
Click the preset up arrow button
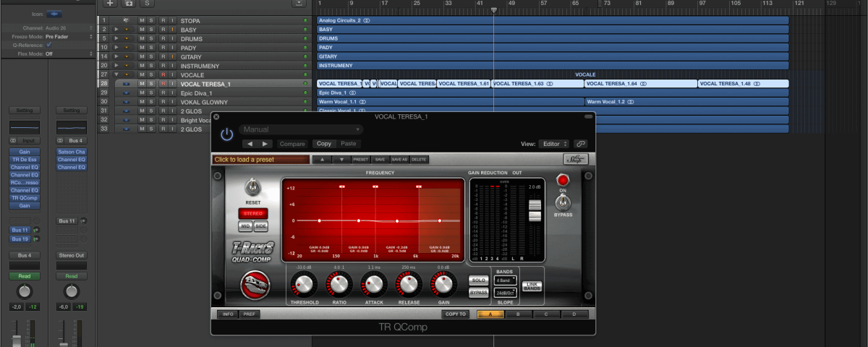point(322,159)
